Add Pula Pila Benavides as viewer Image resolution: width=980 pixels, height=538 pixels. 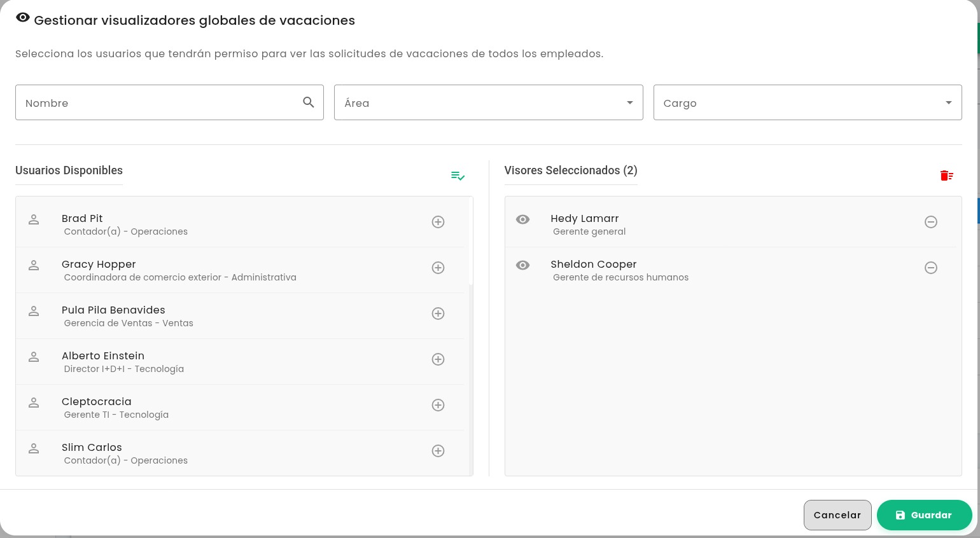click(438, 314)
